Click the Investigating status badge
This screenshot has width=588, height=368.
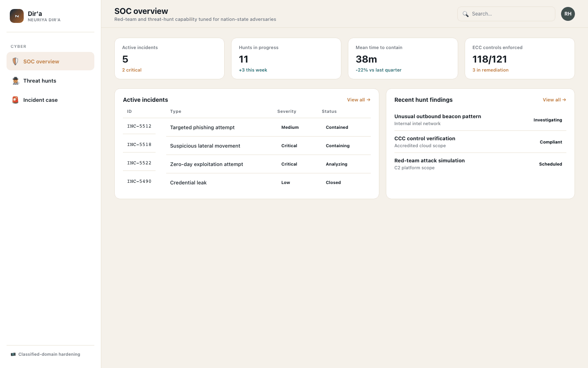tap(548, 120)
